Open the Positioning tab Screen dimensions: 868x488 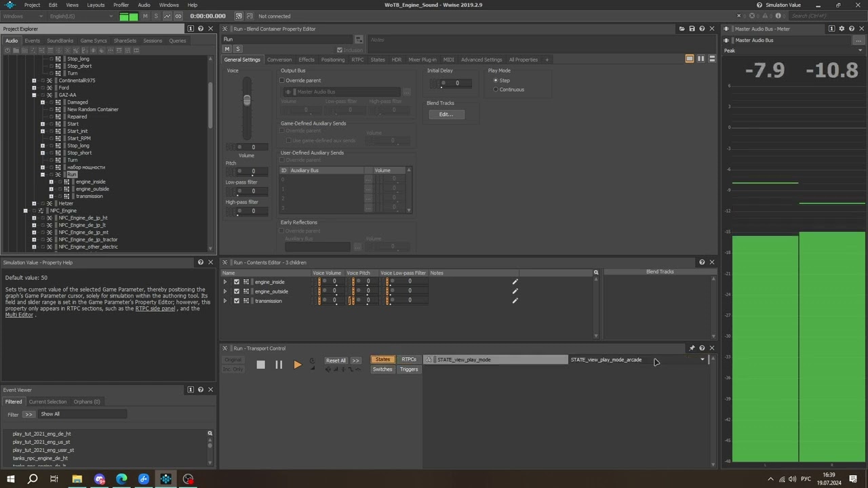click(333, 60)
